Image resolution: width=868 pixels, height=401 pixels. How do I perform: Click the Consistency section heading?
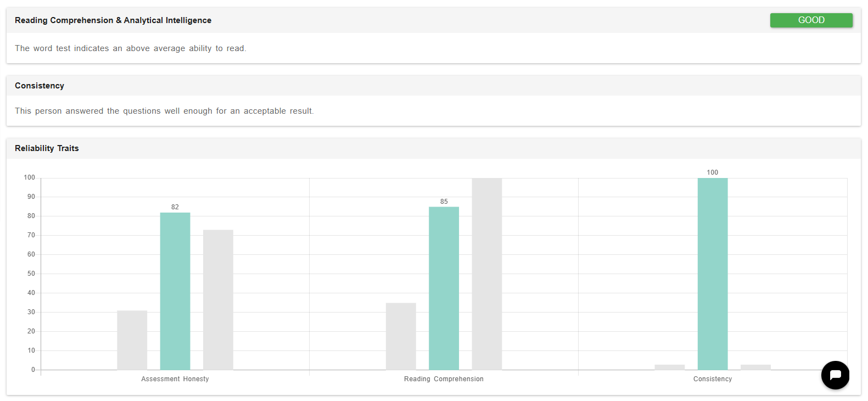pos(40,86)
